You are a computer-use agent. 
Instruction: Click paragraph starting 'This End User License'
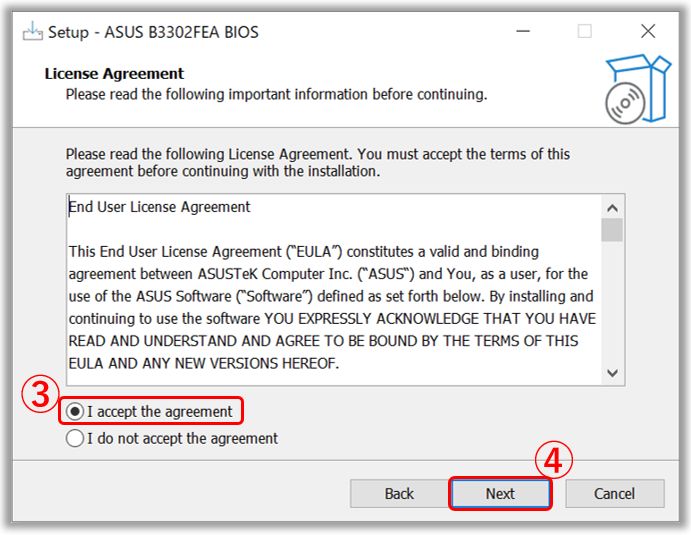point(332,308)
